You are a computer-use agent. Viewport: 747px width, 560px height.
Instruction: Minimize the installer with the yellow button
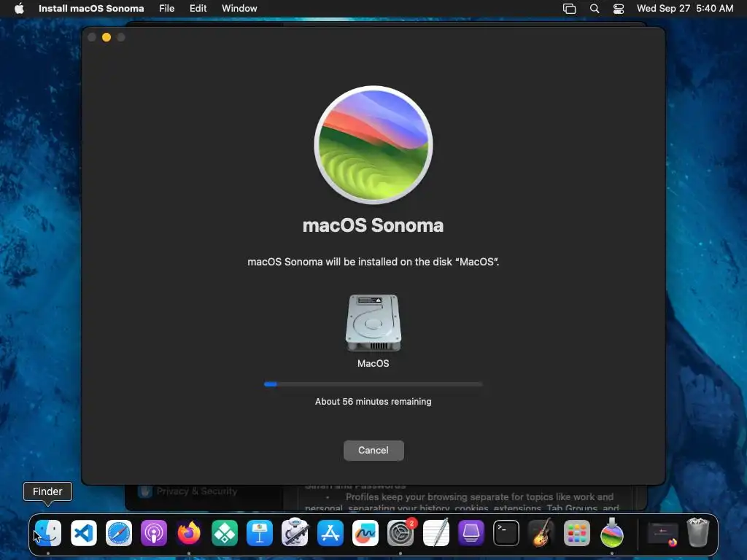coord(107,37)
